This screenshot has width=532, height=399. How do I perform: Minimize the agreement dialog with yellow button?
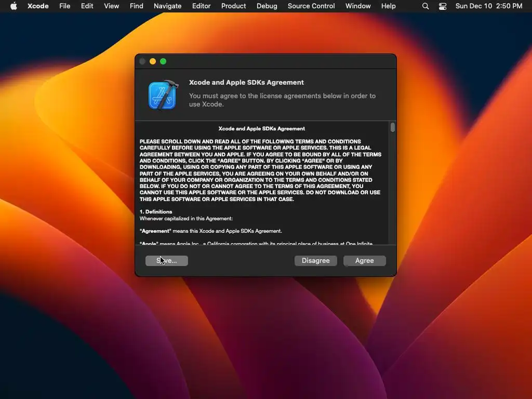click(x=153, y=61)
